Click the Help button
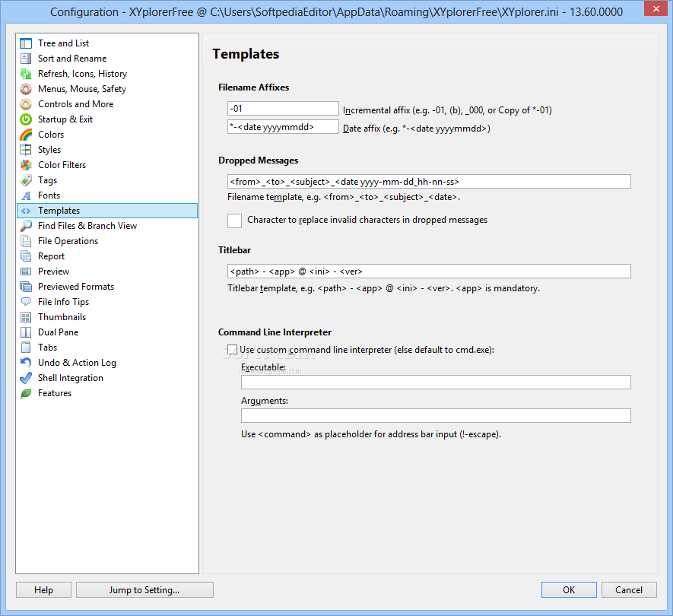 44,590
